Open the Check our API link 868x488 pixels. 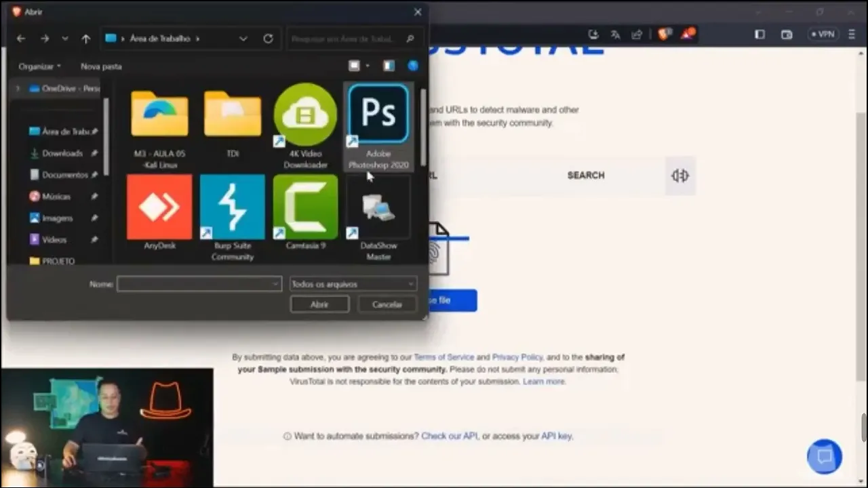450,436
